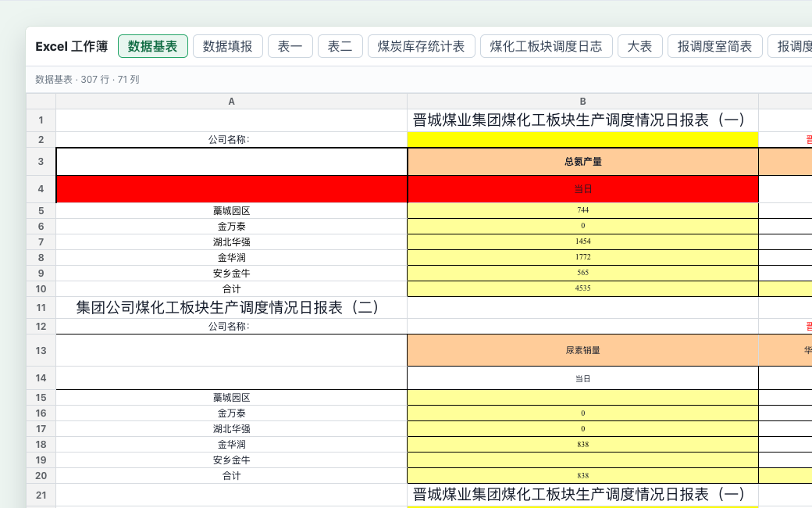Viewport: 812px width, 508px height.
Task: Click 公司名称 in row 12
Action: pos(231,326)
